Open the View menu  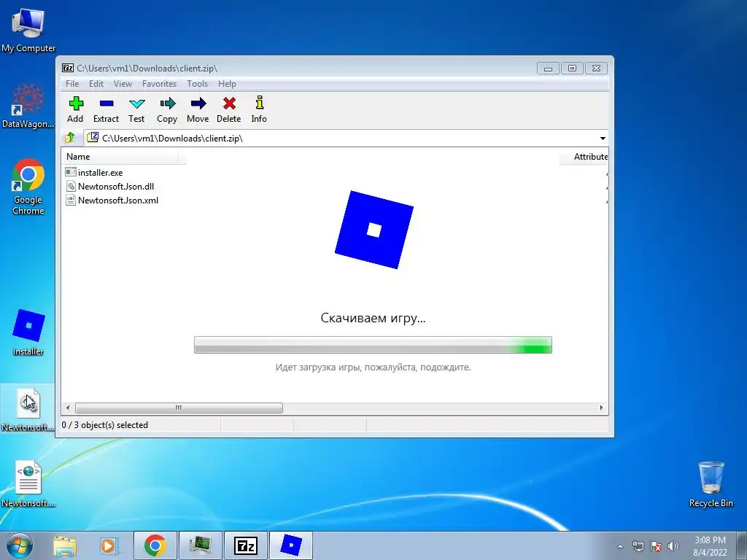123,84
